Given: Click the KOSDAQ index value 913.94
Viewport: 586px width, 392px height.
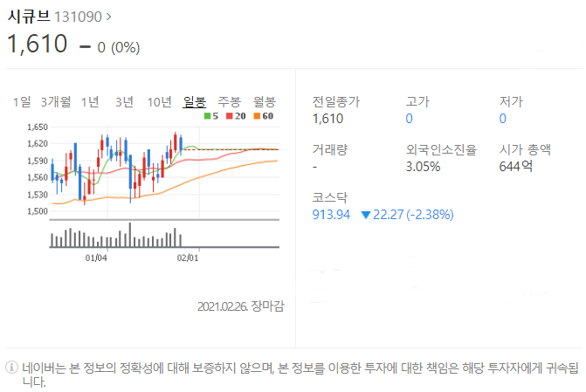Looking at the screenshot, I should [331, 215].
